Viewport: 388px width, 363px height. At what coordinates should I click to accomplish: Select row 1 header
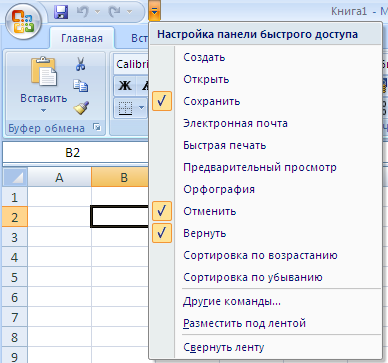coord(14,197)
